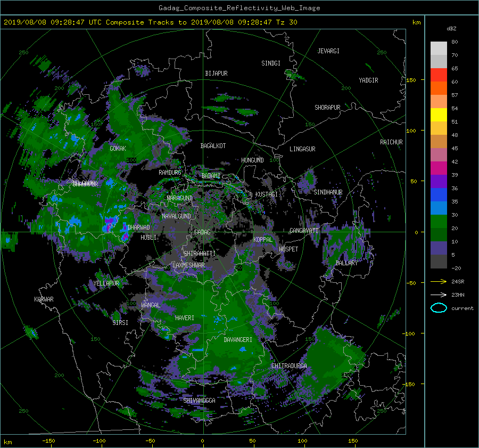Click the SHORAPUR city label

[x=327, y=108]
